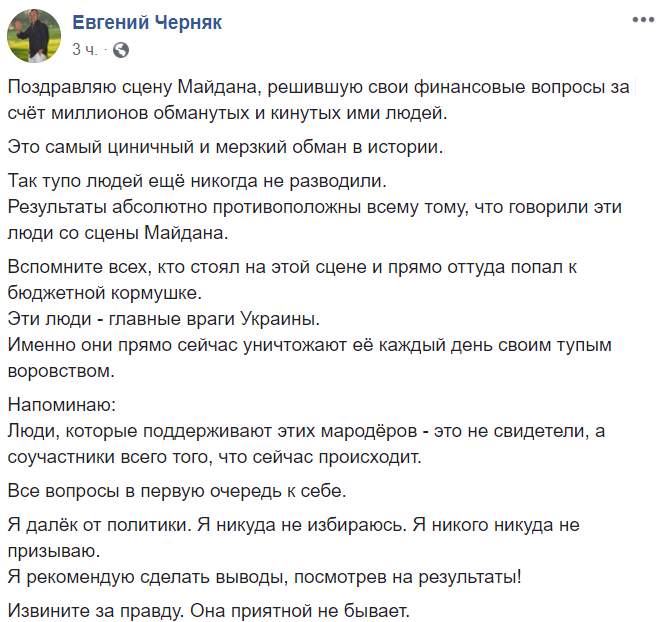The width and height of the screenshot is (658, 622).
Task: Open Евгений Черняк profile picture
Action: coord(34,35)
